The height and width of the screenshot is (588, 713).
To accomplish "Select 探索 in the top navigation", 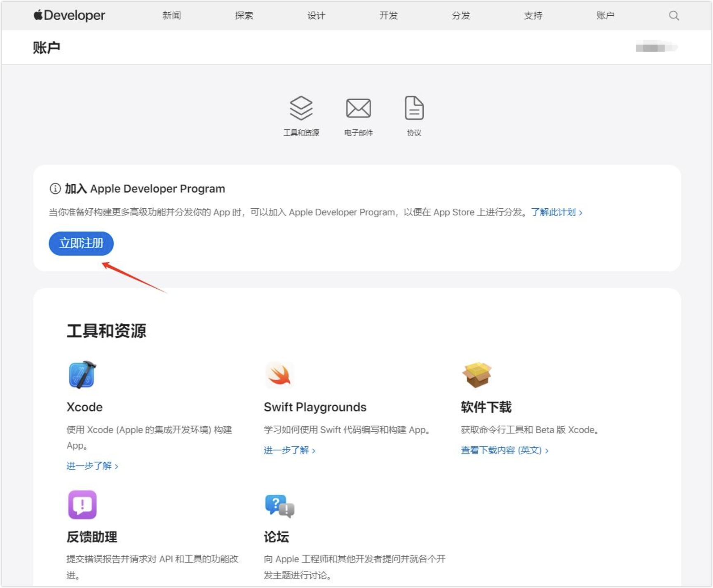I will (244, 16).
